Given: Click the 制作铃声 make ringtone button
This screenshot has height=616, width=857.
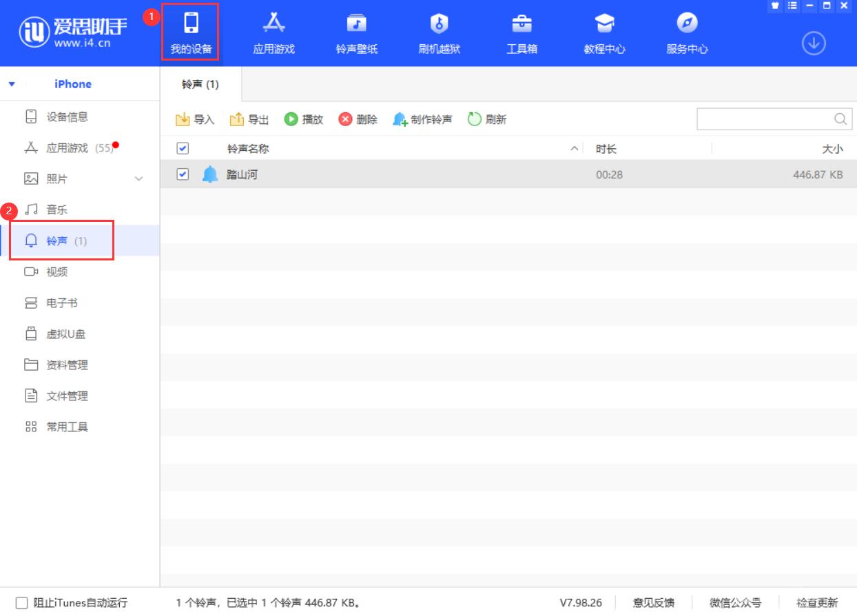Looking at the screenshot, I should (422, 119).
